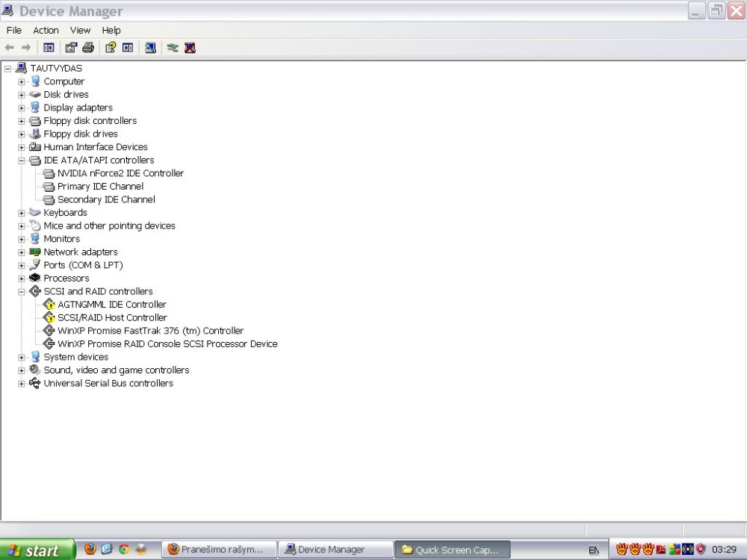747x560 pixels.
Task: Open the Action menu
Action: tap(46, 31)
